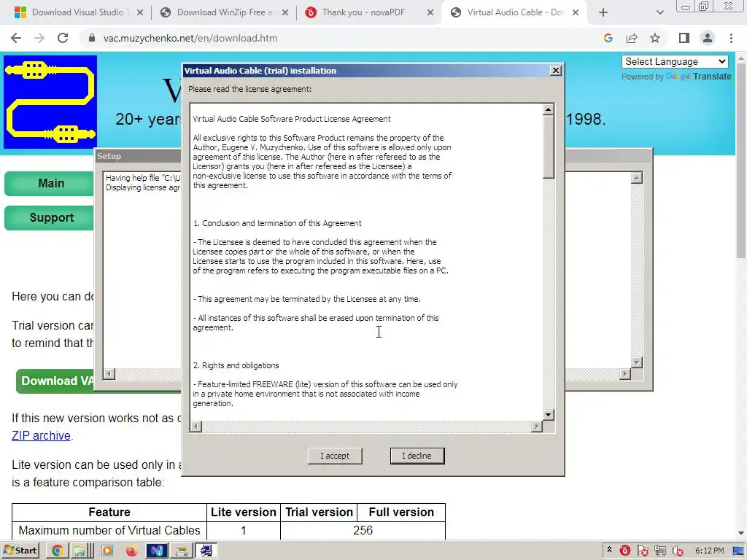The height and width of the screenshot is (560, 747).
Task: Click the page scrollbar up arrow
Action: coord(741,58)
